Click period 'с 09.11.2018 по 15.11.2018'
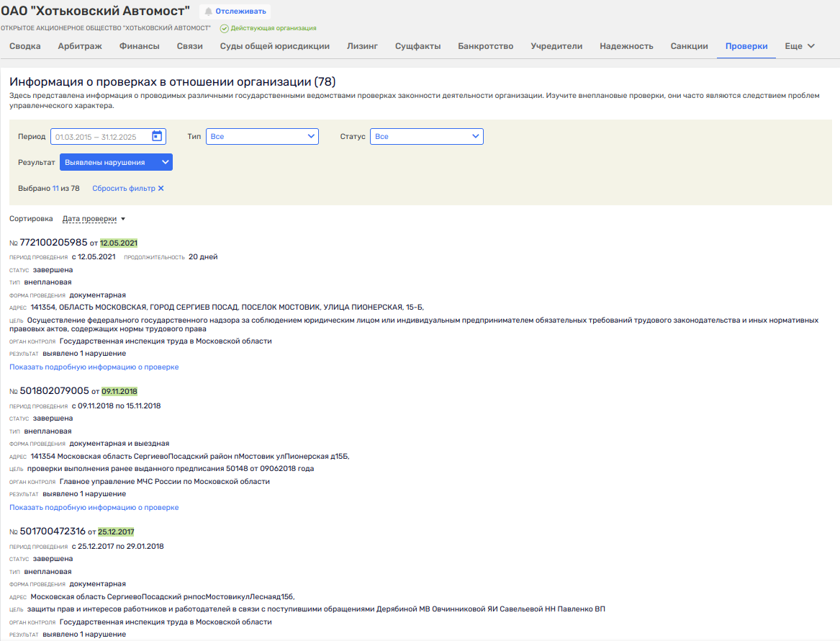 117,405
